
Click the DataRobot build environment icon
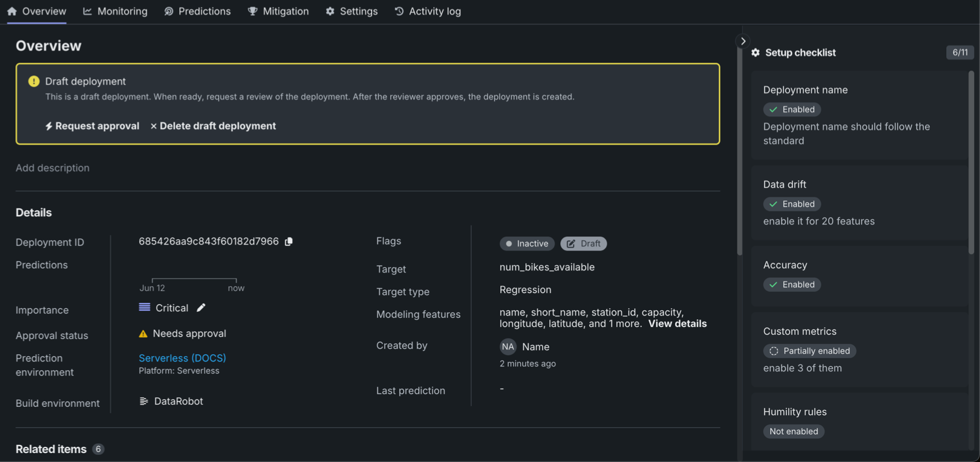tap(144, 401)
